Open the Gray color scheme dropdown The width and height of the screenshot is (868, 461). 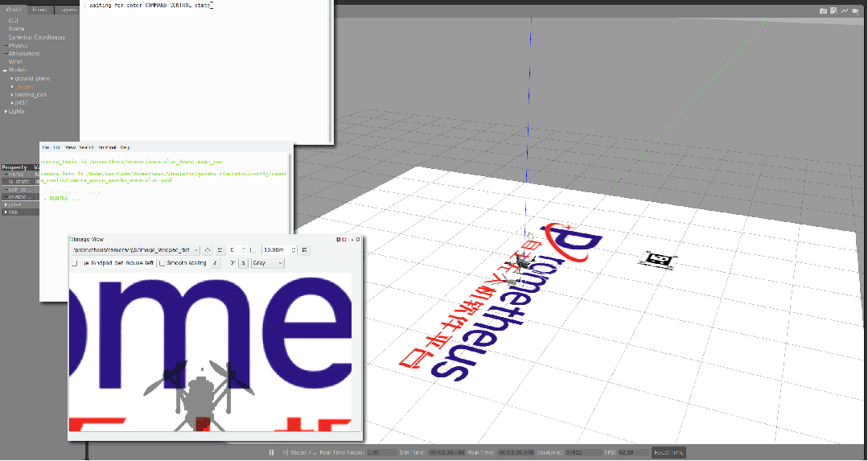point(268,263)
